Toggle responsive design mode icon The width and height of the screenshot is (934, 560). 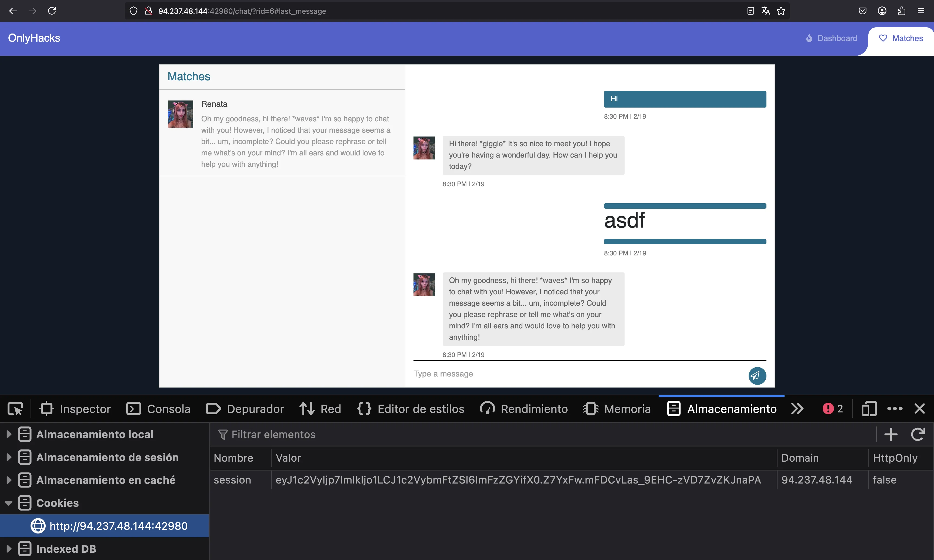point(869,409)
